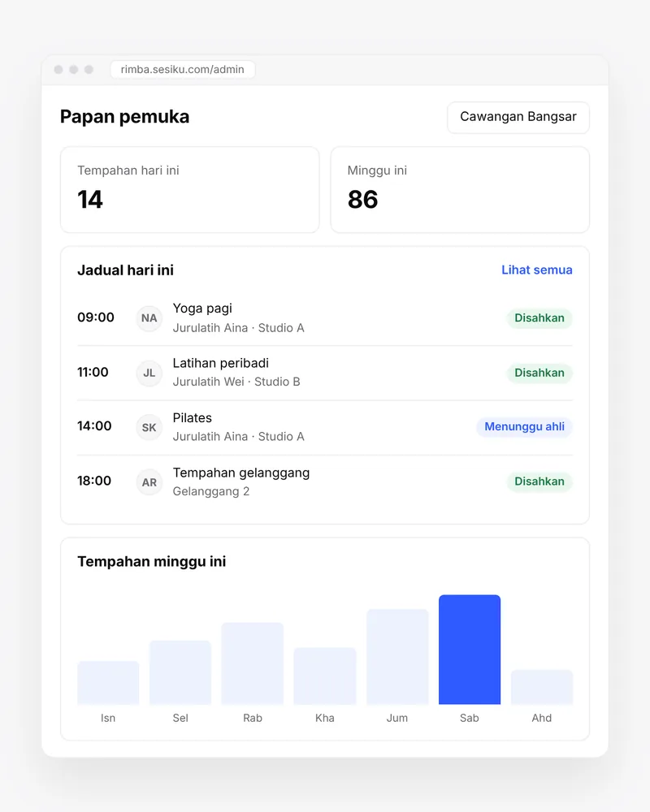Click the rimba.sesiku.com/admin address bar

click(x=183, y=69)
